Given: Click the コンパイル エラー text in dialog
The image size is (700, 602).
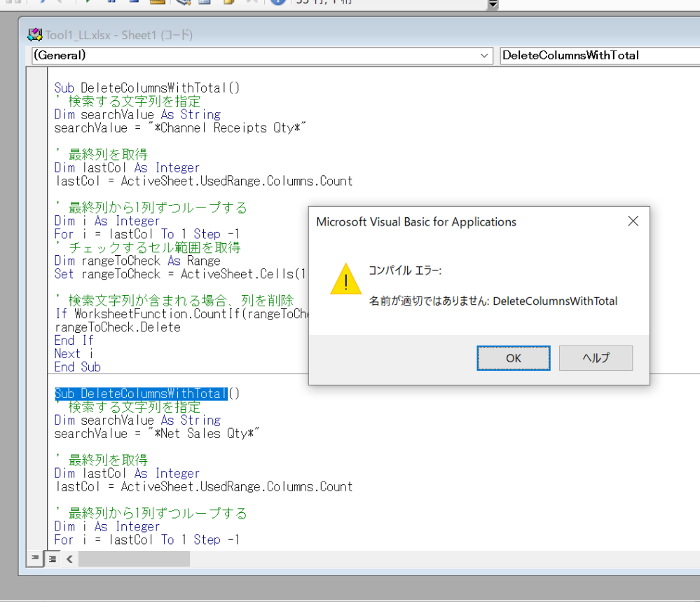Looking at the screenshot, I should tap(405, 271).
